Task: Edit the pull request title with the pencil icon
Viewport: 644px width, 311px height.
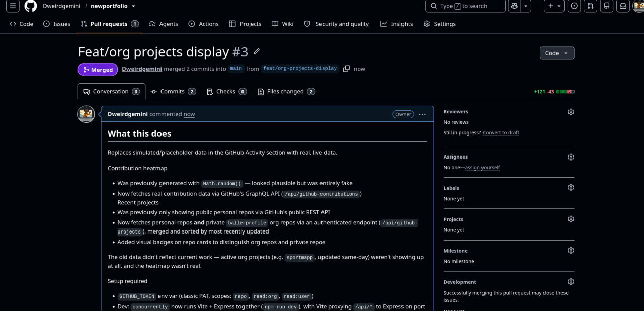Action: click(x=257, y=51)
